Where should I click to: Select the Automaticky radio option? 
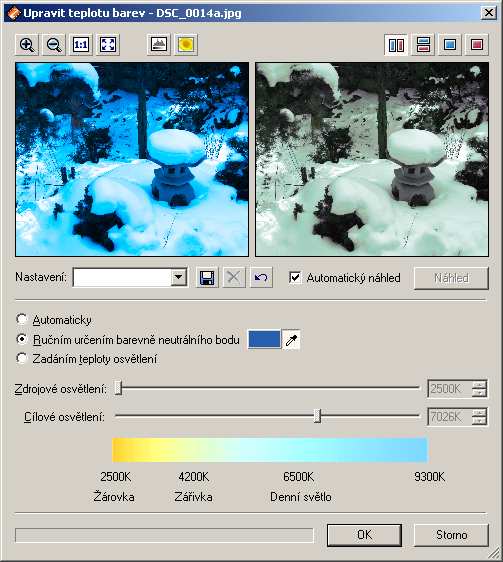22,319
